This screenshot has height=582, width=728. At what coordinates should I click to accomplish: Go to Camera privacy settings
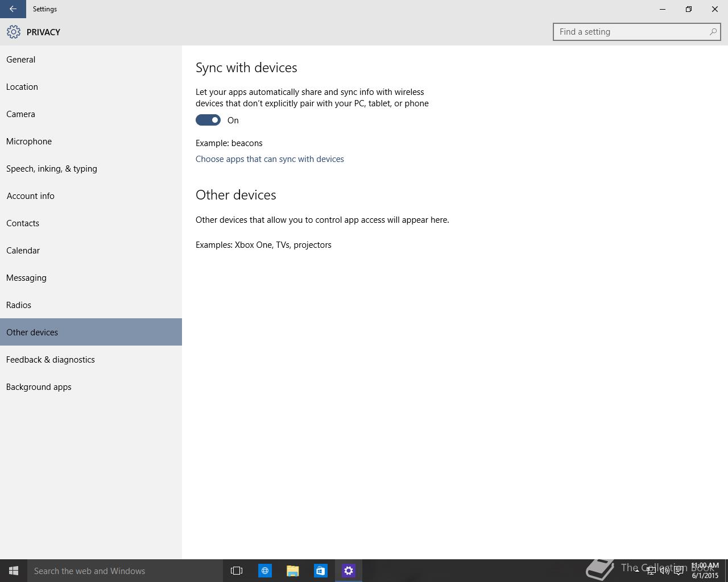coord(91,114)
